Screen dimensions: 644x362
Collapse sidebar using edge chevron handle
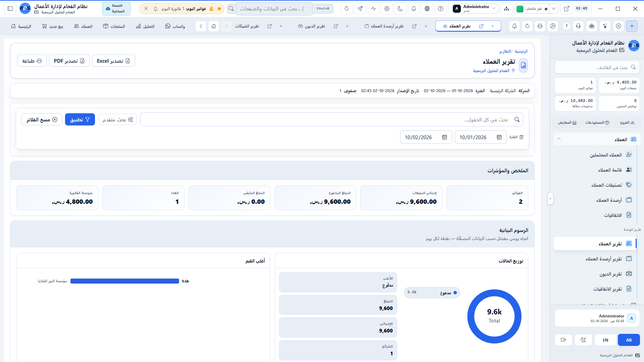pyautogui.click(x=550, y=198)
